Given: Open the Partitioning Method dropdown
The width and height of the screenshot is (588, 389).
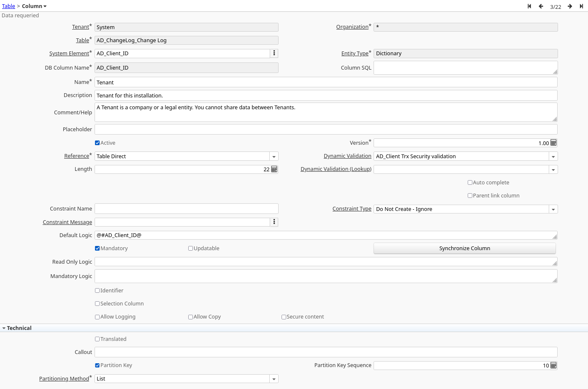Looking at the screenshot, I should coord(274,378).
